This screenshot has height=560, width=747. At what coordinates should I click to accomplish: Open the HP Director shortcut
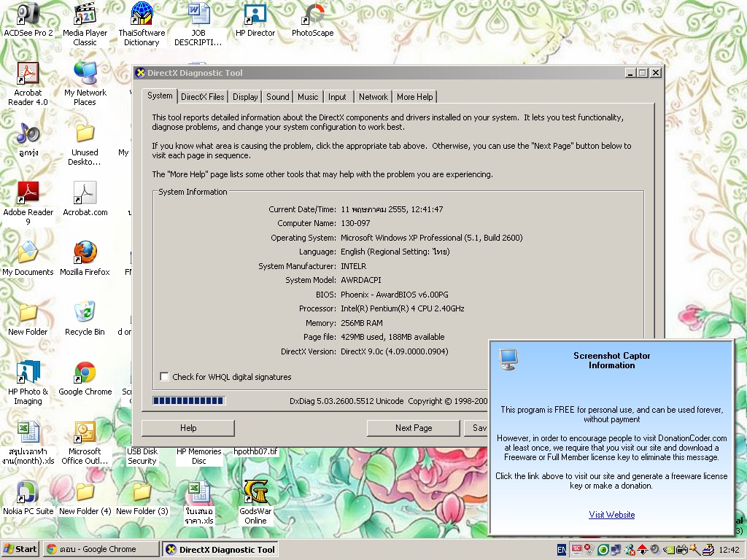click(255, 21)
